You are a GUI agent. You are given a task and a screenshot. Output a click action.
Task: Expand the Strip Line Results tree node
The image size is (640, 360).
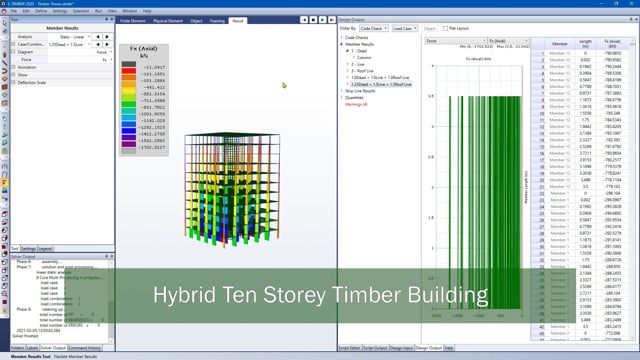pos(342,91)
